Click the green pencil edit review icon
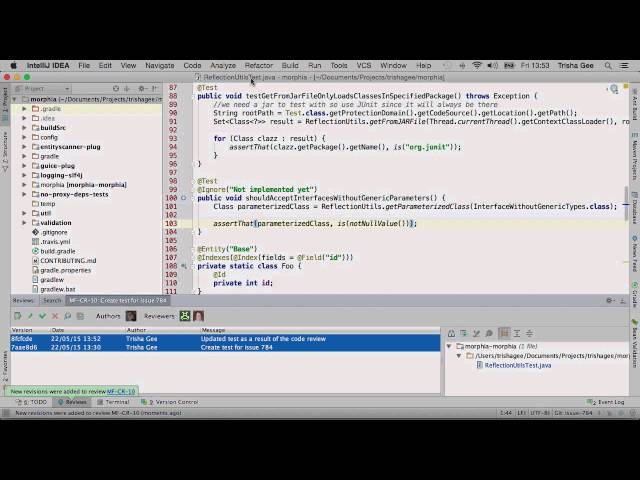The width and height of the screenshot is (640, 480). tap(30, 316)
